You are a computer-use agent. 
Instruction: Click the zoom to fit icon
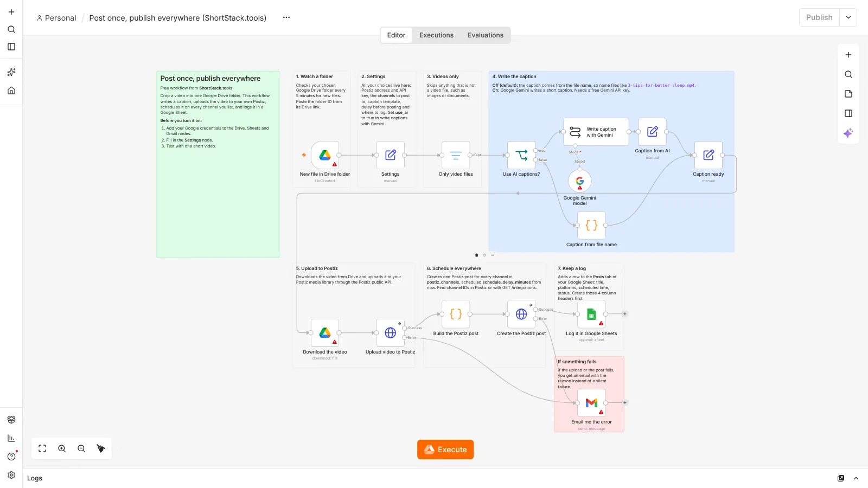pos(42,448)
